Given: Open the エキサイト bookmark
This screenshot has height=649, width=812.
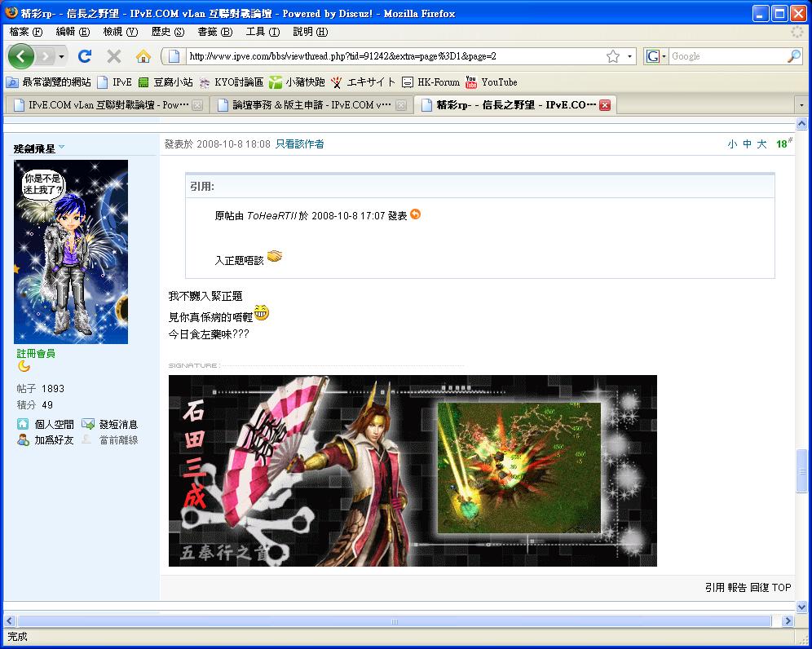Looking at the screenshot, I should click(363, 82).
